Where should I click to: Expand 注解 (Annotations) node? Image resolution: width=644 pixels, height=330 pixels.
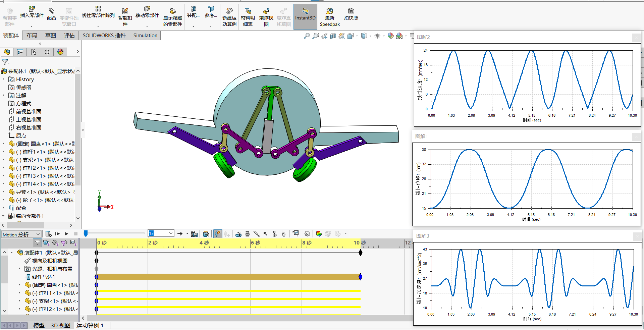tap(3, 95)
